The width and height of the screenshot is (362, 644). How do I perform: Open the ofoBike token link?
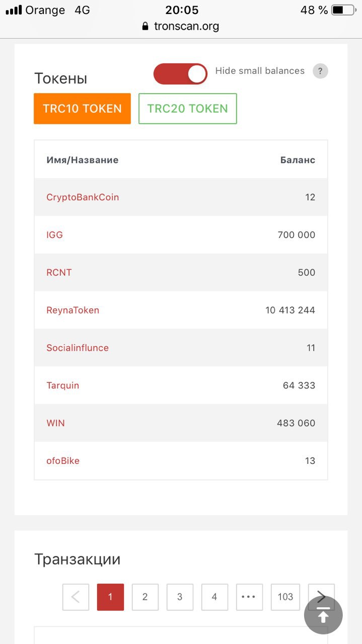click(63, 461)
